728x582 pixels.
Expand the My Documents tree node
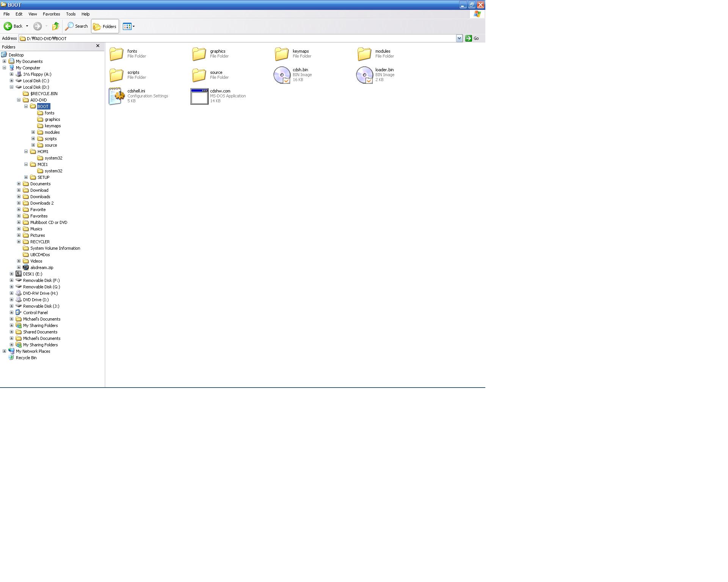coord(5,61)
